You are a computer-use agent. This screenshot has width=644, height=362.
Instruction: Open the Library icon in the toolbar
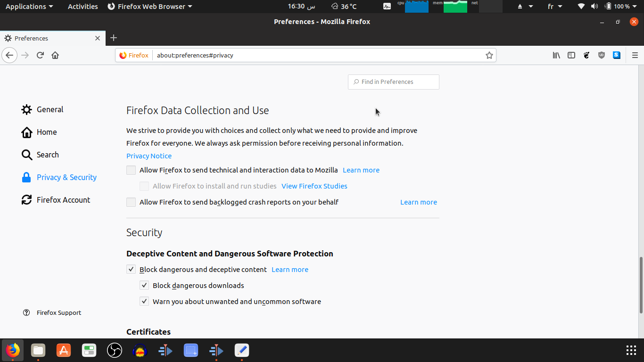[556, 55]
